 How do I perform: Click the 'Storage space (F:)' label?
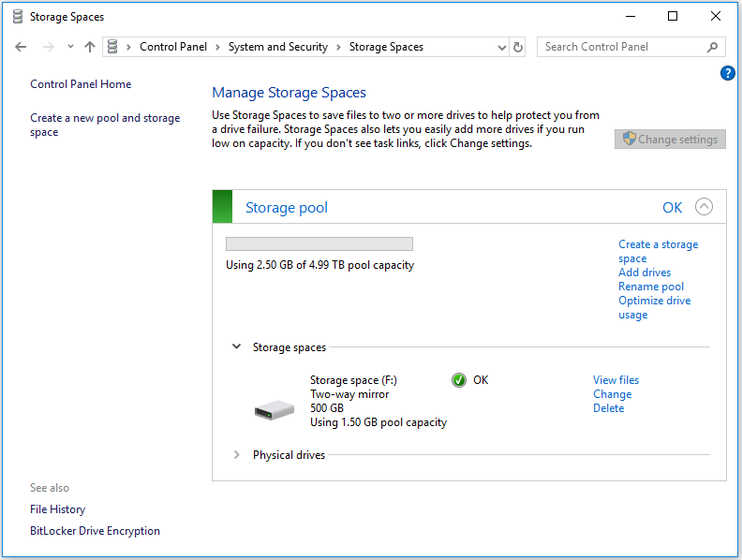click(x=353, y=380)
